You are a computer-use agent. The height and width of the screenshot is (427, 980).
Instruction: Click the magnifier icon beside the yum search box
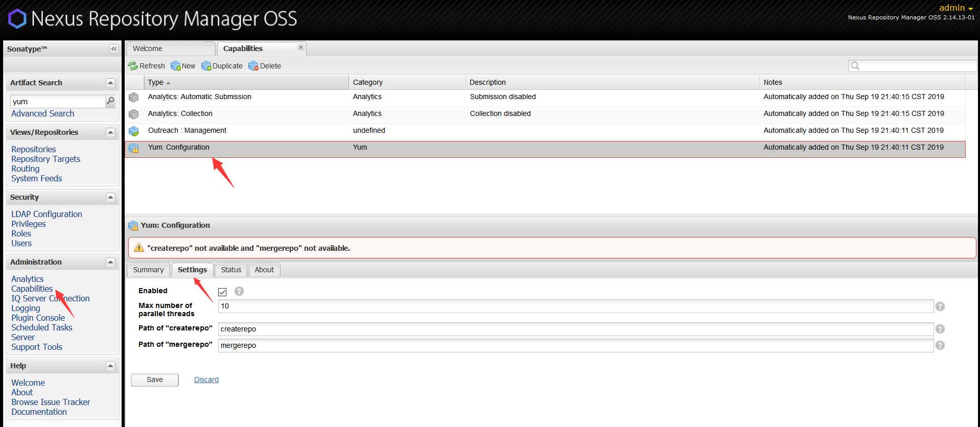(110, 101)
